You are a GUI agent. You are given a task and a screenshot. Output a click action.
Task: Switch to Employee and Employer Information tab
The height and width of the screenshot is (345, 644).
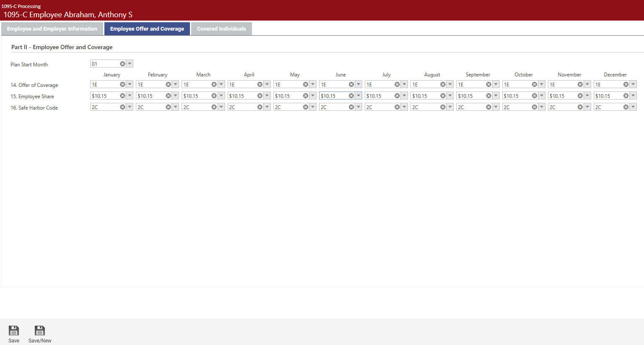click(52, 29)
